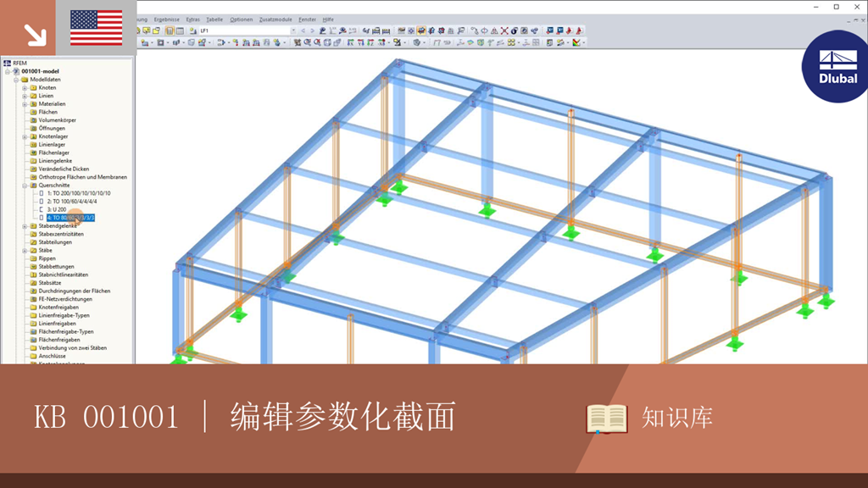868x488 pixels.
Task: Expand the Materialien tree node
Action: [25, 104]
